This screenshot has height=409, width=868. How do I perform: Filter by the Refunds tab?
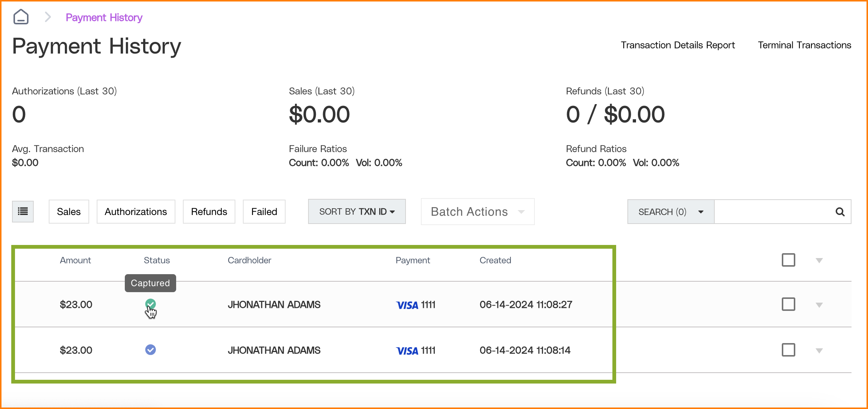[209, 212]
